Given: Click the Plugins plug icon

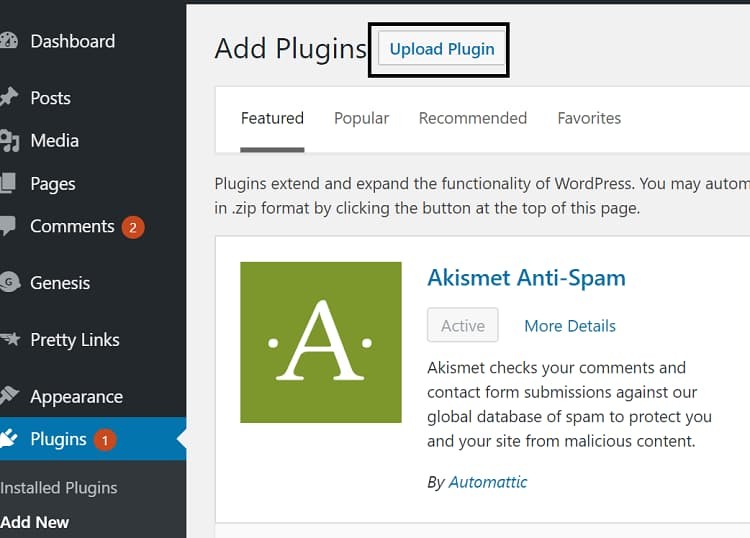Looking at the screenshot, I should pyautogui.click(x=9, y=439).
